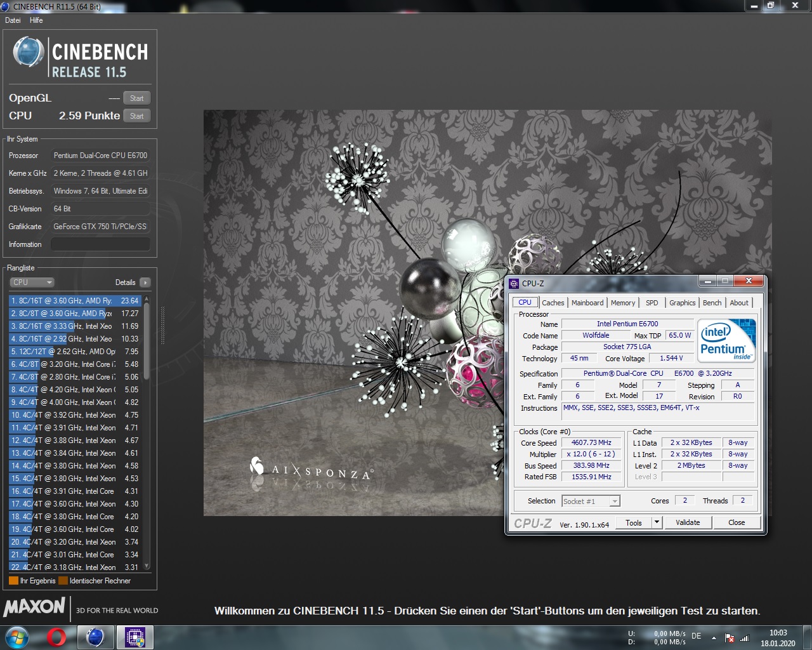Click the empty Information input field
The image size is (812, 650).
coord(100,244)
